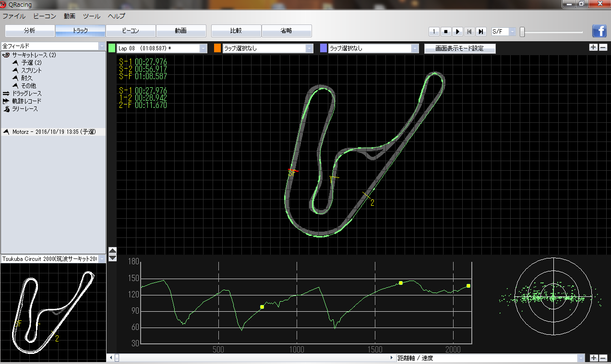Select 耐久 in the tree
Viewport: 611px width, 364px height.
point(27,78)
